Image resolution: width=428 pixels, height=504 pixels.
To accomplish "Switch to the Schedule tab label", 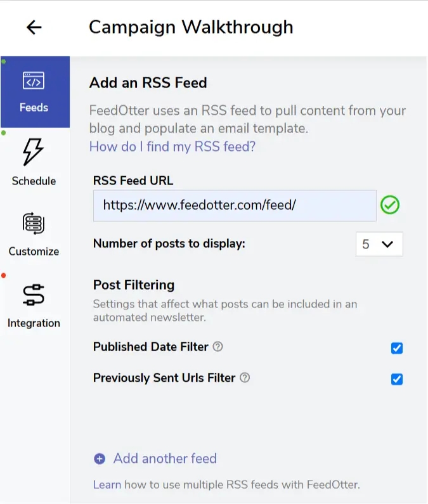I will pos(34,181).
